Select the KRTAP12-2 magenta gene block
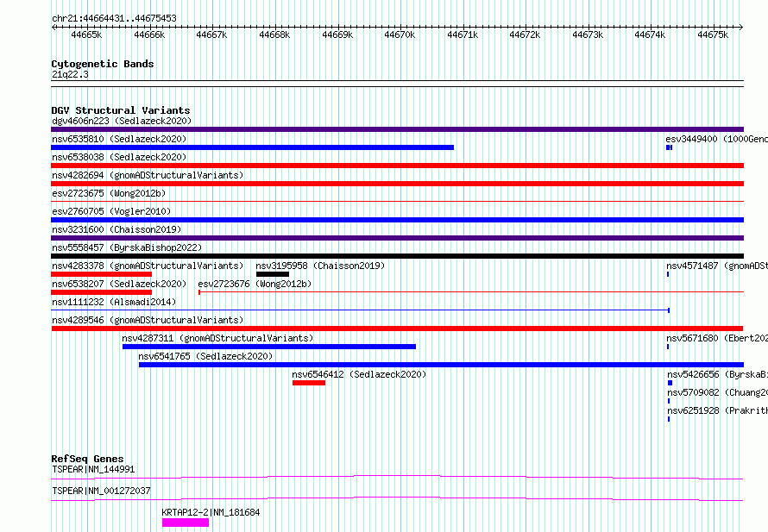This screenshot has height=532, width=768. pos(186,523)
